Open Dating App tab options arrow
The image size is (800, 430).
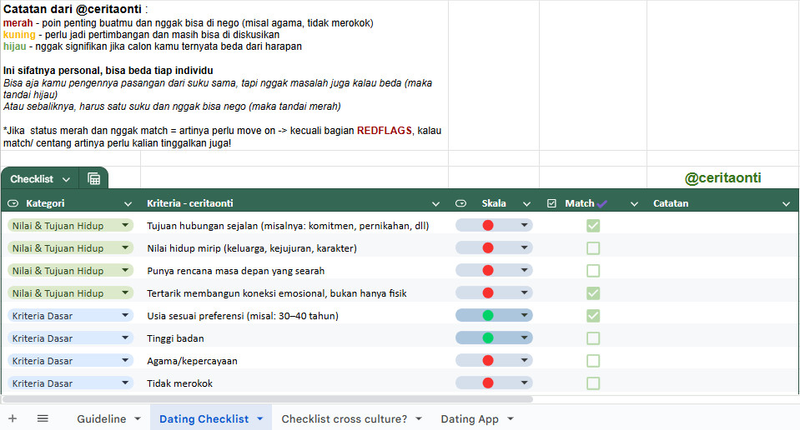pos(510,419)
